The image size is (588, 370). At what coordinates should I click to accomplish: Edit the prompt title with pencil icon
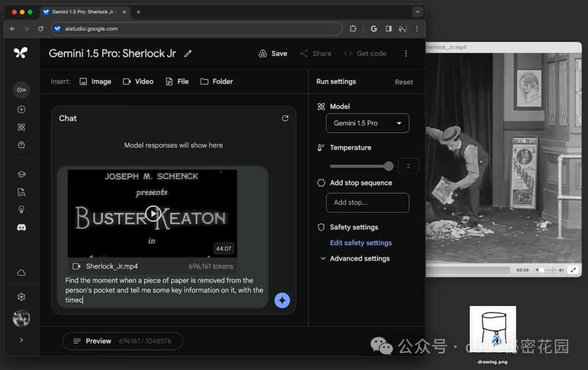(x=188, y=54)
